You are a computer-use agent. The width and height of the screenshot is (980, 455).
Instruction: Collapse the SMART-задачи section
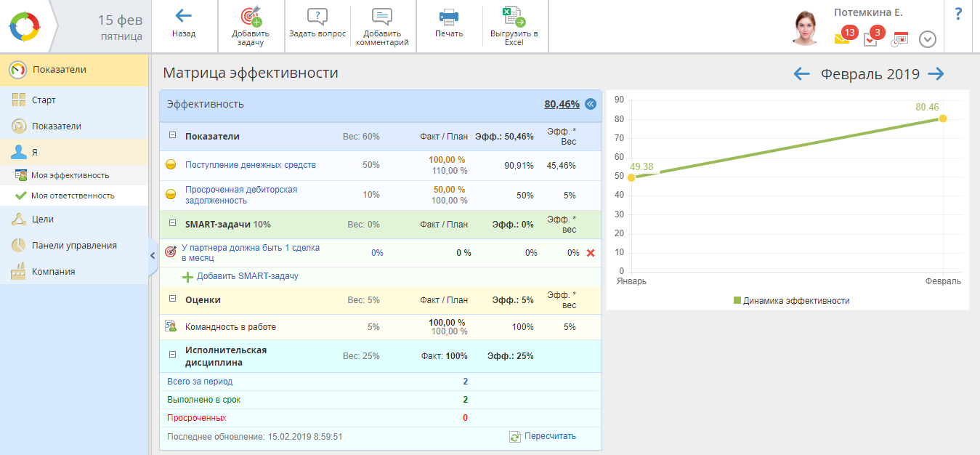coord(173,224)
